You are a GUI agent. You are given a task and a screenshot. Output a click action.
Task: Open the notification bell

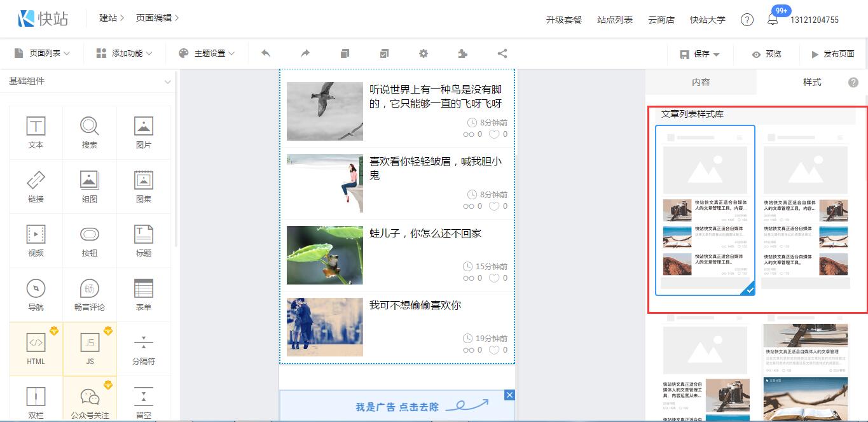tap(773, 20)
